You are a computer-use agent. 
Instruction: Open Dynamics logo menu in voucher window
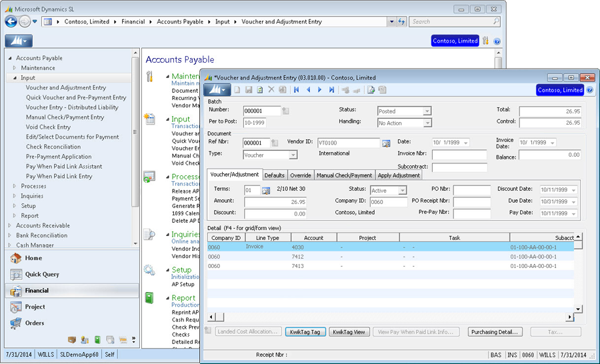[217, 90]
